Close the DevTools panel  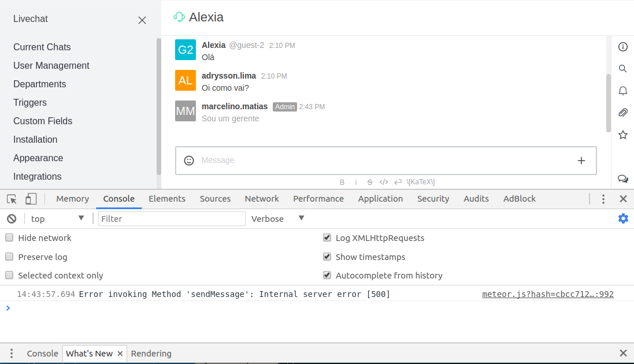tap(623, 199)
